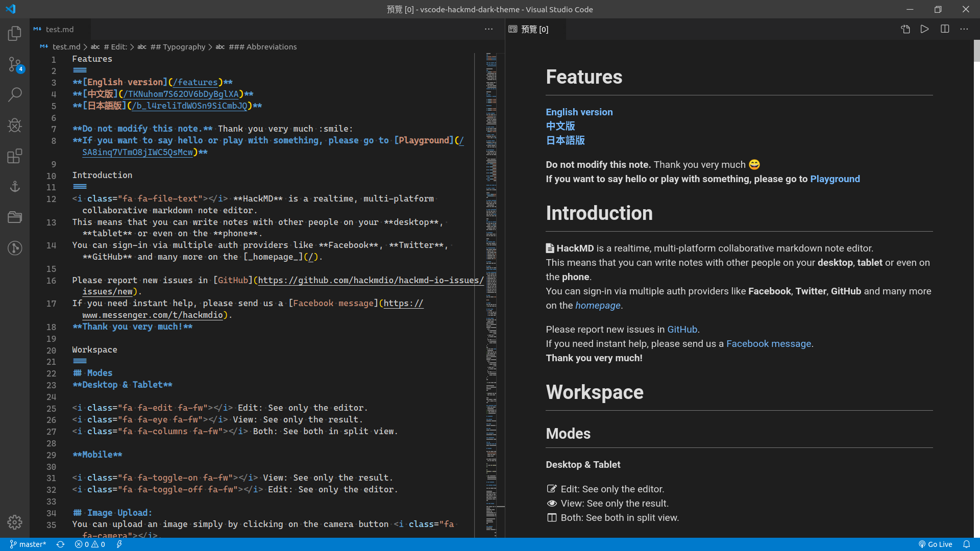This screenshot has height=551, width=980.
Task: Open the Facebook message link in preview
Action: point(768,344)
